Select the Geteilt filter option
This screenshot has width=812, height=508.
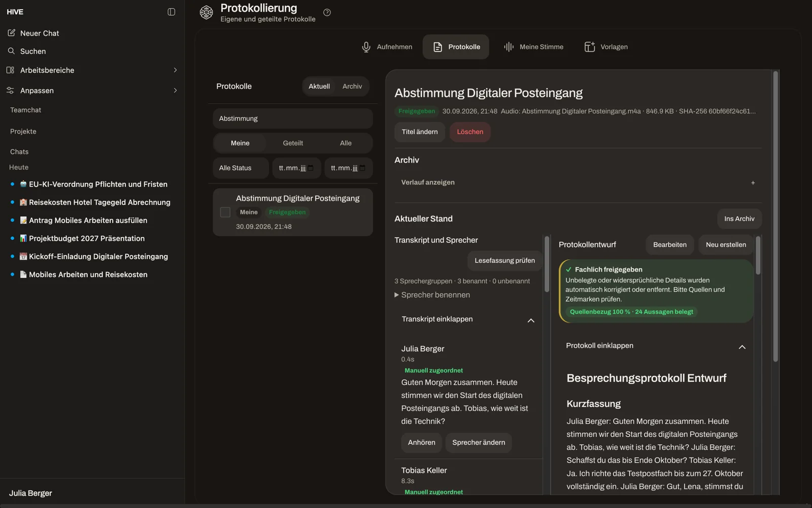(293, 143)
